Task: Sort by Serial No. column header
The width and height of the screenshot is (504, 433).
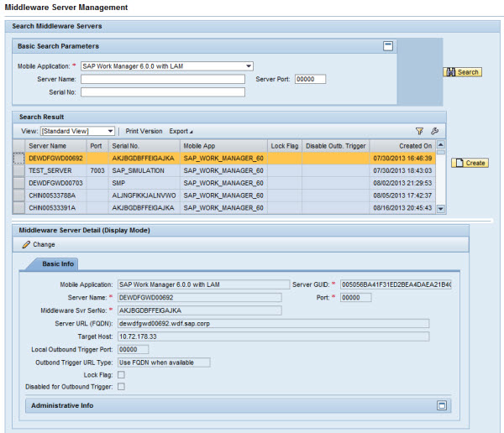Action: (x=144, y=146)
